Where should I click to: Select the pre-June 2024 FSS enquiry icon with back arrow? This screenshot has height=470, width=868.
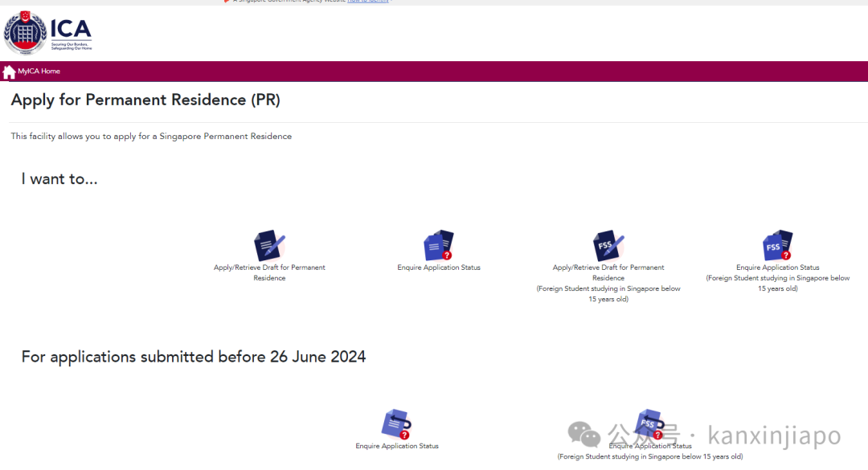650,424
